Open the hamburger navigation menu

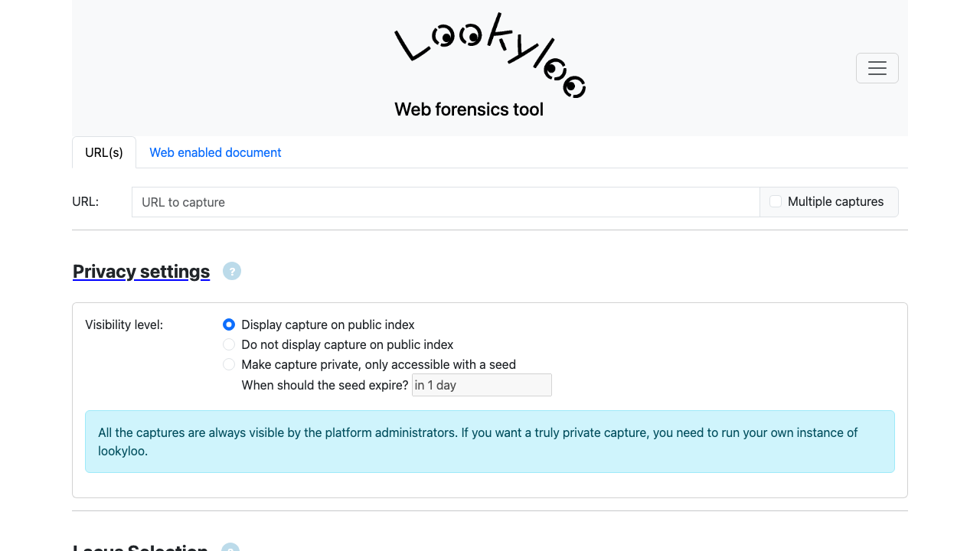(x=877, y=68)
